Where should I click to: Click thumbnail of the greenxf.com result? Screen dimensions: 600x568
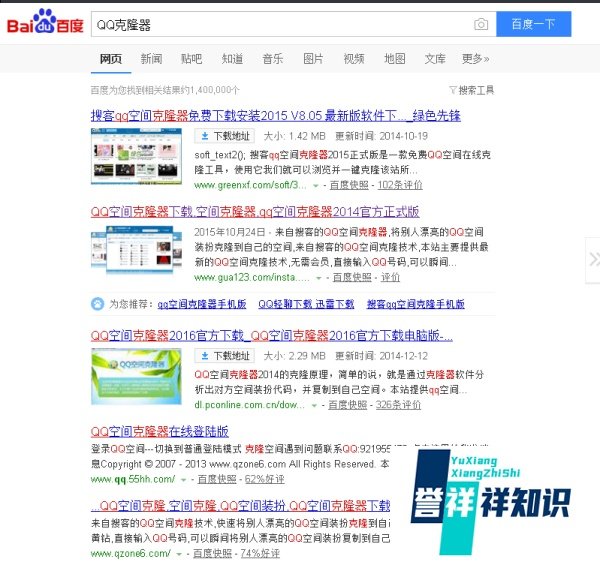point(136,156)
